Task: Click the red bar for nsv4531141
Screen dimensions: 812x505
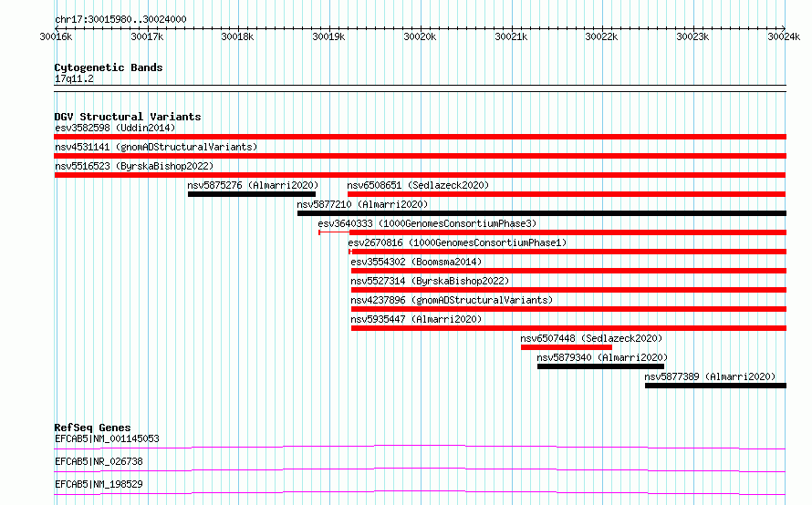Action: (x=420, y=156)
